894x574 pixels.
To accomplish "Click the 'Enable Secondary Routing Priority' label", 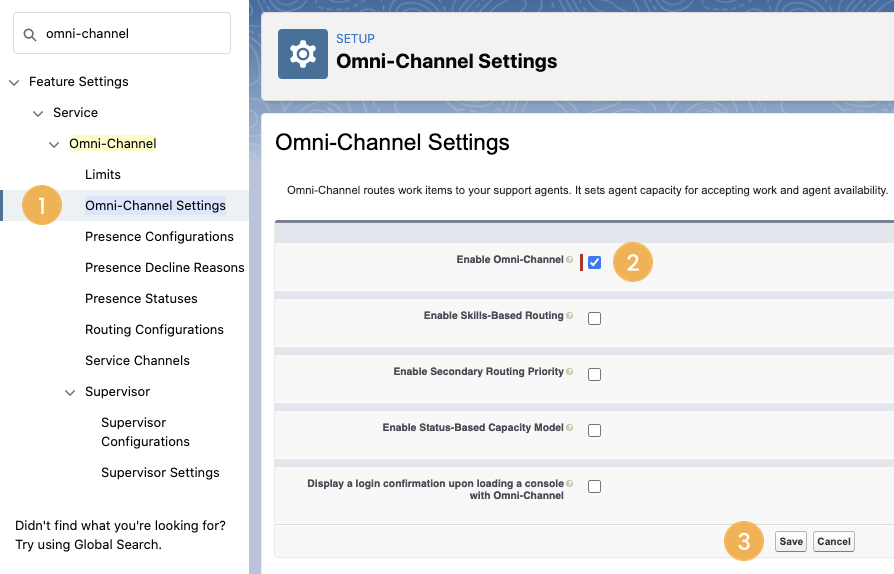I will tap(478, 371).
